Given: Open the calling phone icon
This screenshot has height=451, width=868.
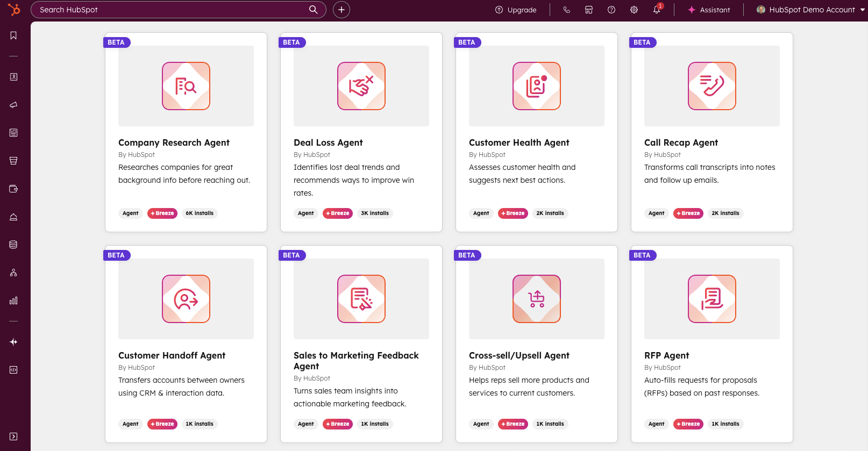Looking at the screenshot, I should click(x=566, y=10).
